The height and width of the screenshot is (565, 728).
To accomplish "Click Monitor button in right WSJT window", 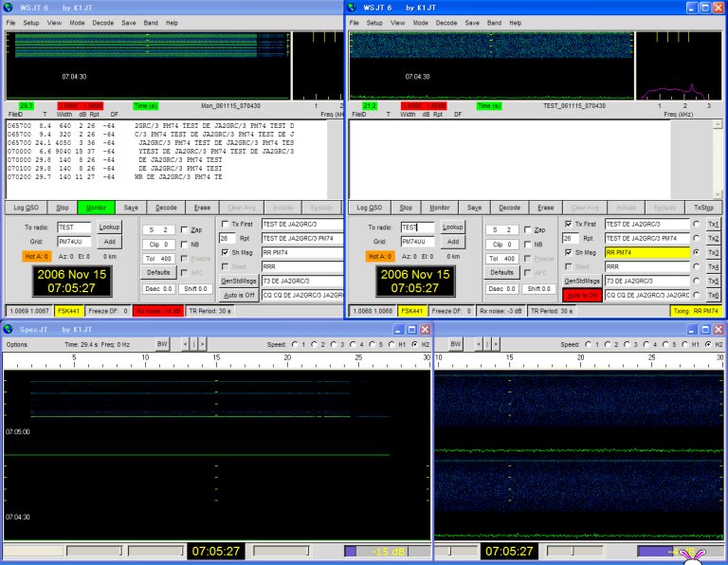I will (x=439, y=208).
